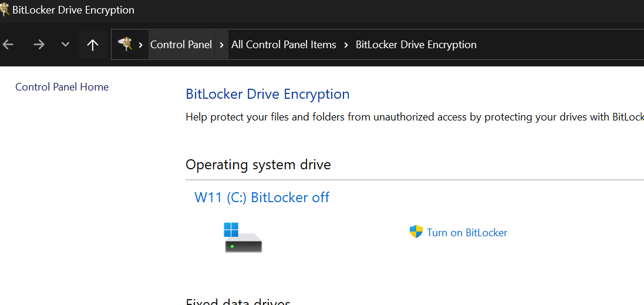The width and height of the screenshot is (644, 305).
Task: Go forward using the right arrow
Action: (x=39, y=45)
